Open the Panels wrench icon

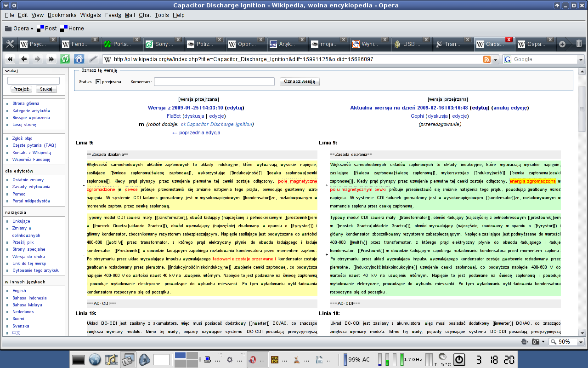pos(10,44)
